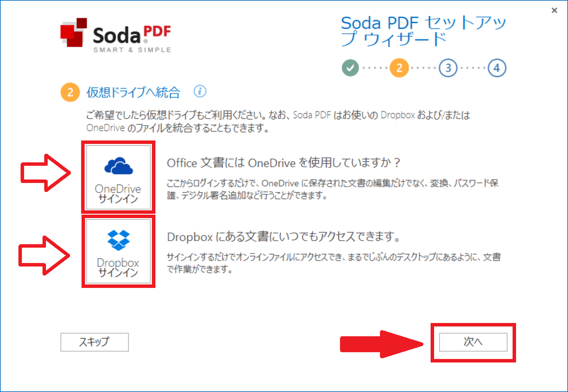Click the paragraph starting ご希望でしたら仮想ドライブも
Screen dimensions: 568x392
point(278,122)
